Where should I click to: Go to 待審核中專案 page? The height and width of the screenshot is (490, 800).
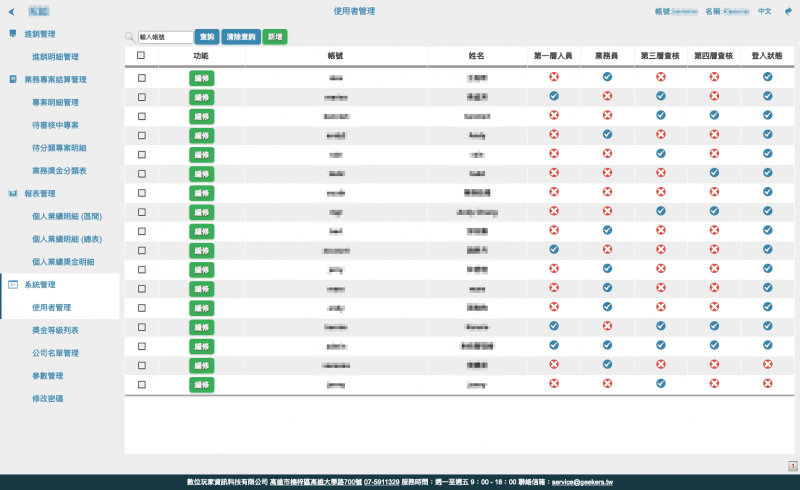[55, 125]
